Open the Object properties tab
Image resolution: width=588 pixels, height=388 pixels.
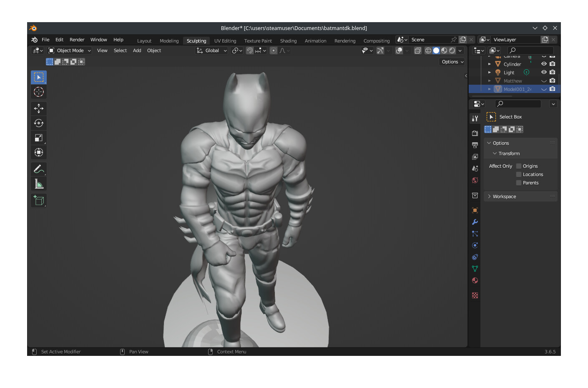click(x=475, y=210)
